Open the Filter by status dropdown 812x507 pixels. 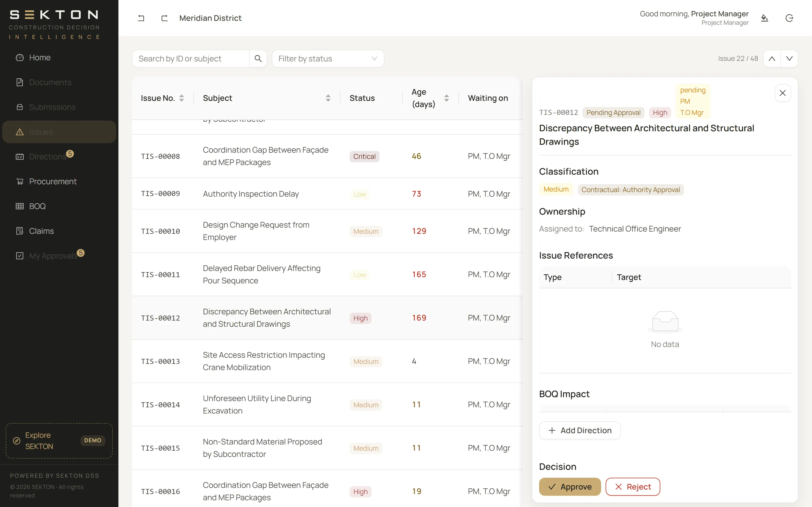[328, 59]
